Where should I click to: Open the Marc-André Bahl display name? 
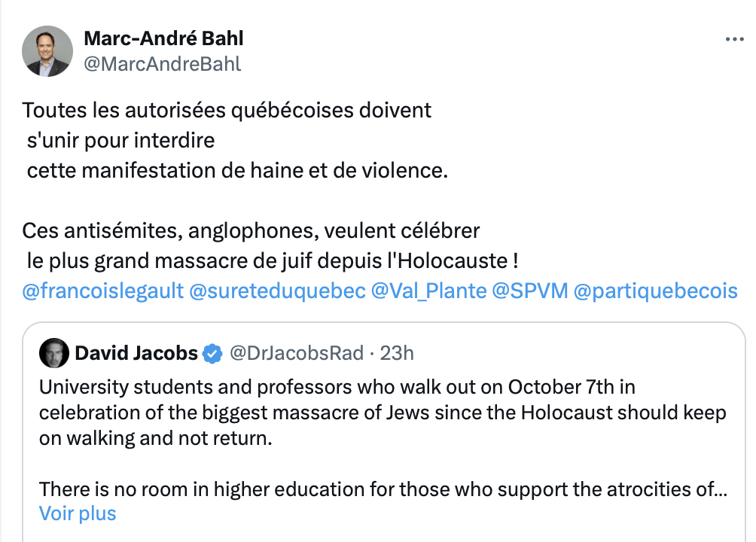[x=163, y=38]
